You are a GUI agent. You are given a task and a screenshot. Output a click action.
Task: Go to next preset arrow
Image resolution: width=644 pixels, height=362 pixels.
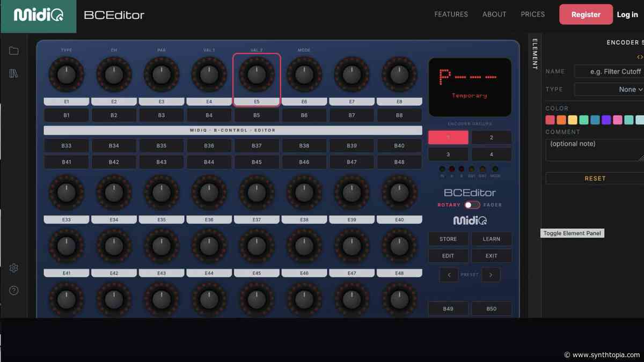(x=491, y=275)
